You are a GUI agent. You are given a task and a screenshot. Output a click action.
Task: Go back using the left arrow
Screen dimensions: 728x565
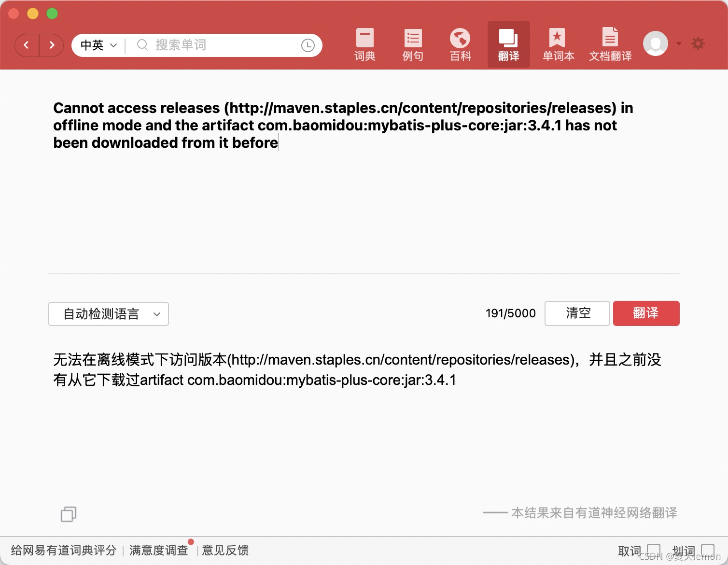(x=27, y=45)
